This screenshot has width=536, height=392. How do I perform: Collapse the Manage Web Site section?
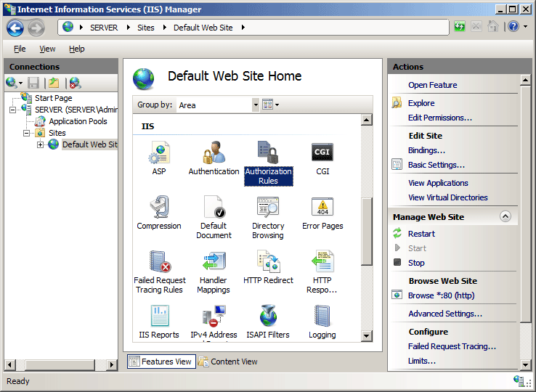click(x=505, y=216)
